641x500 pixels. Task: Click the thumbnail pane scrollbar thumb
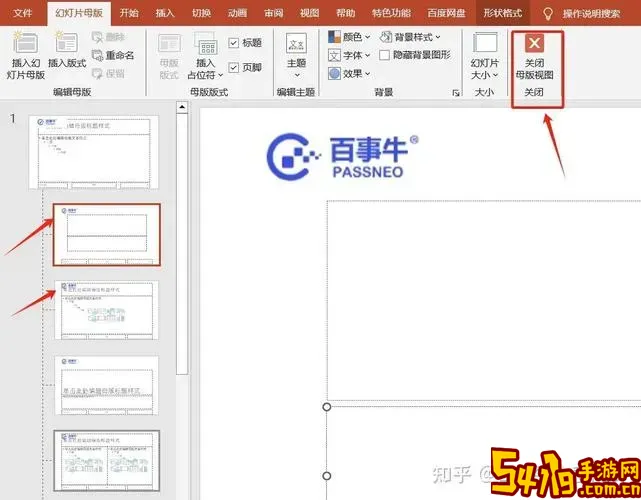182,244
